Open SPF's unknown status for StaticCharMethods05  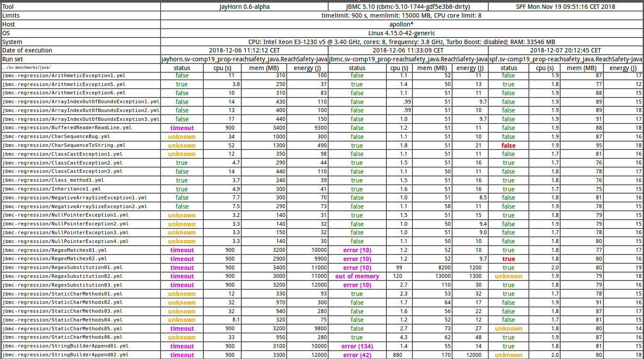click(x=508, y=329)
